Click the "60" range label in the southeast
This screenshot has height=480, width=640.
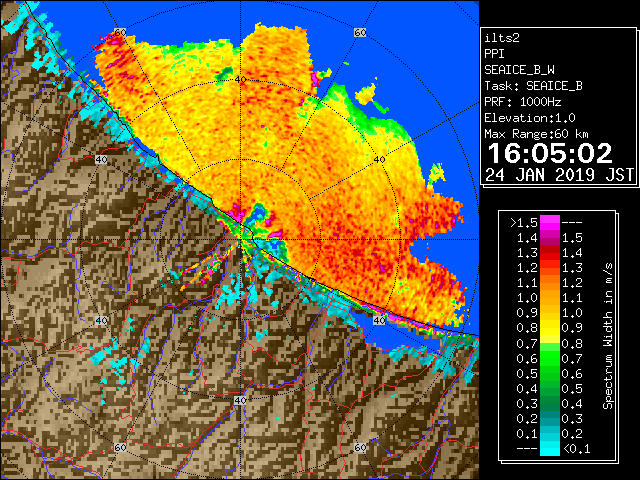pyautogui.click(x=360, y=448)
